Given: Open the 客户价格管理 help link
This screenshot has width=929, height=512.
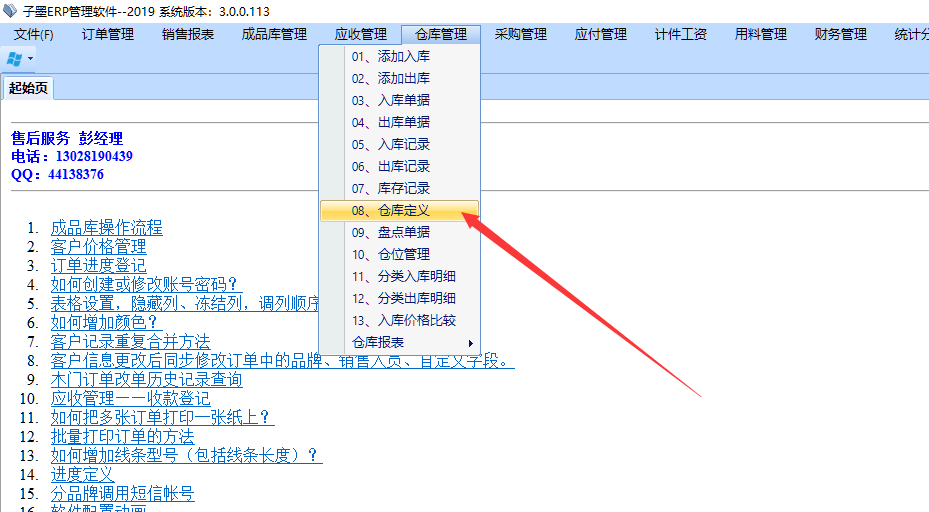Looking at the screenshot, I should [x=98, y=246].
